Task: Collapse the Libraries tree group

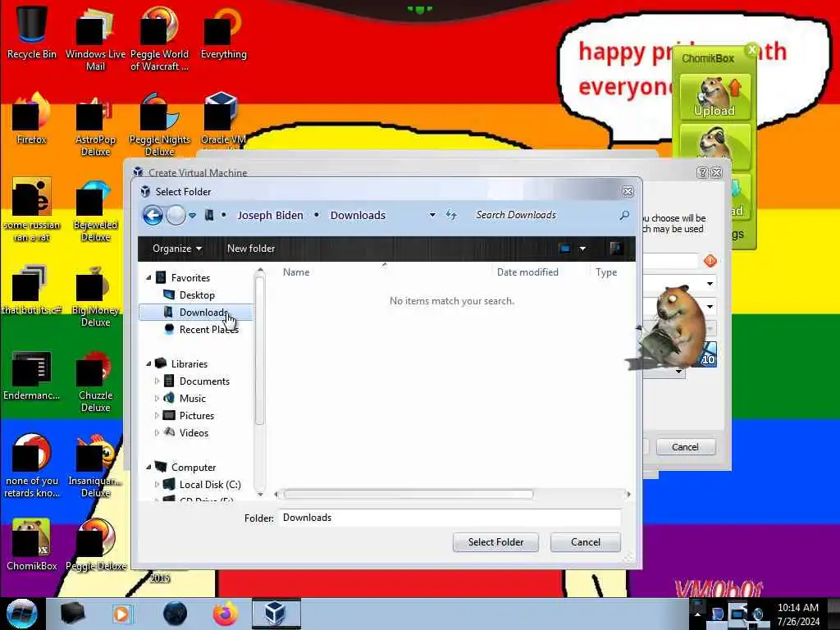Action: pyautogui.click(x=149, y=363)
